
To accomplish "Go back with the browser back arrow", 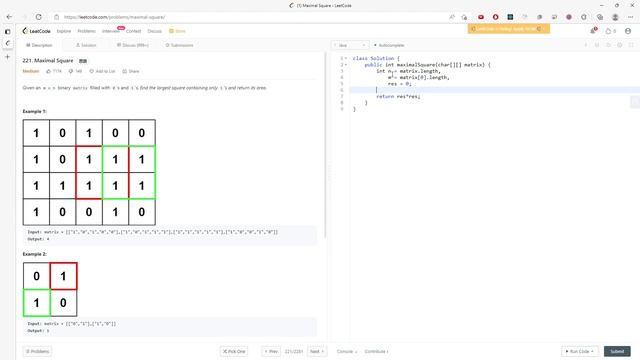I will [9, 17].
